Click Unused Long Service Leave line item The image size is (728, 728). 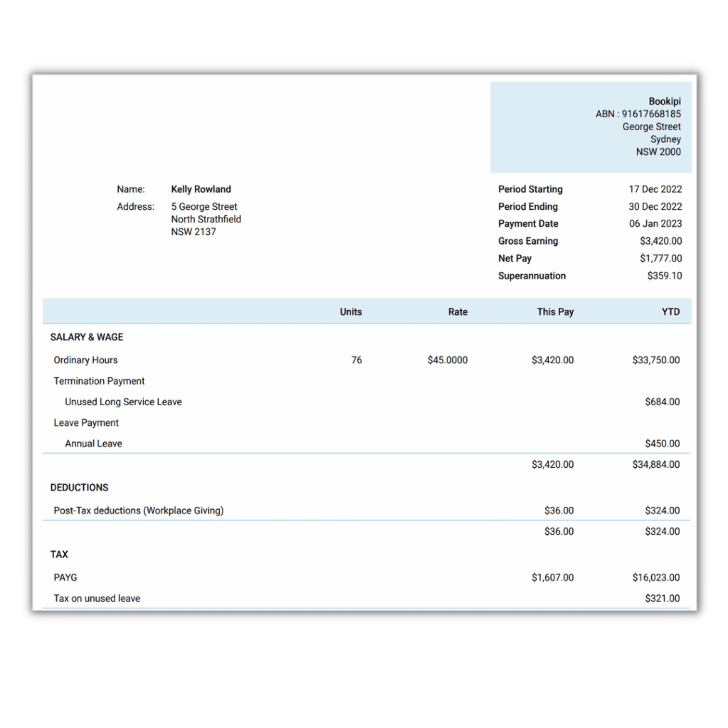123,402
